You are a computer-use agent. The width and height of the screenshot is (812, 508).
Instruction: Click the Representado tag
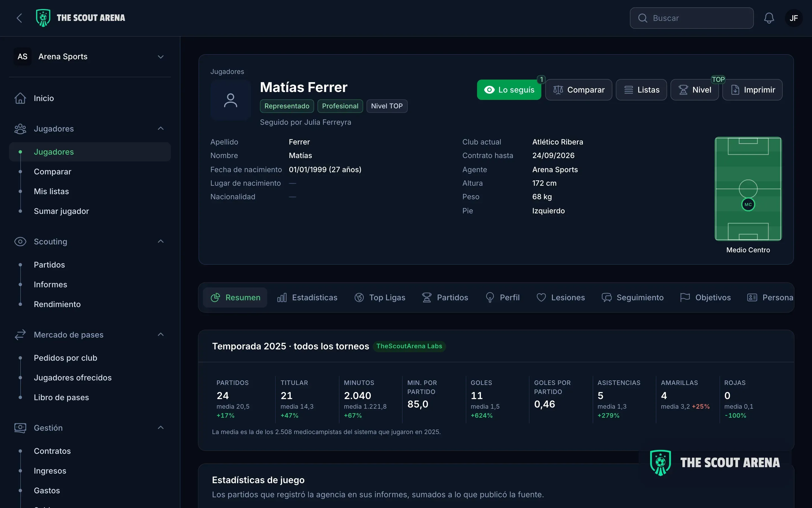pyautogui.click(x=286, y=106)
